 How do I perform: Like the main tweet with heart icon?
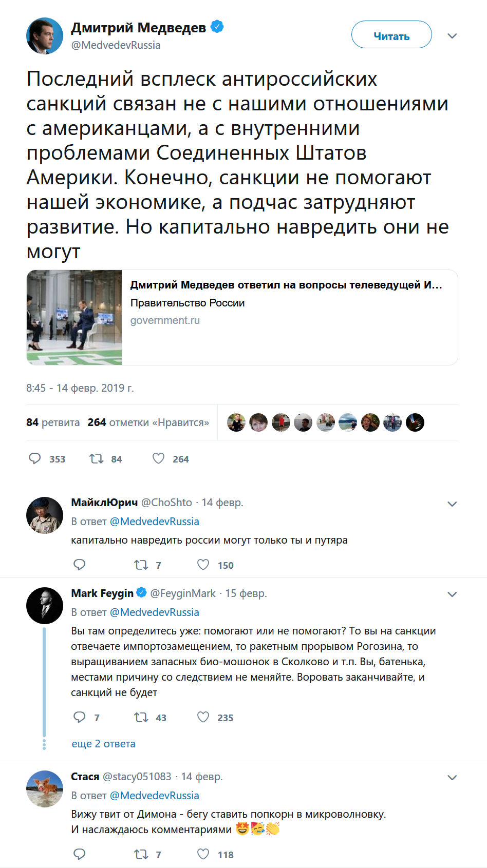point(158,458)
